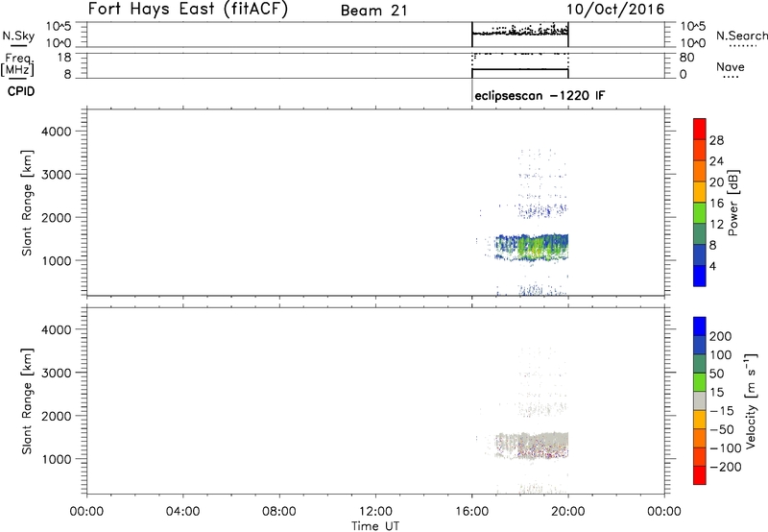Click the blue top velocity colorbar segment
The image size is (768, 532).
tap(700, 326)
